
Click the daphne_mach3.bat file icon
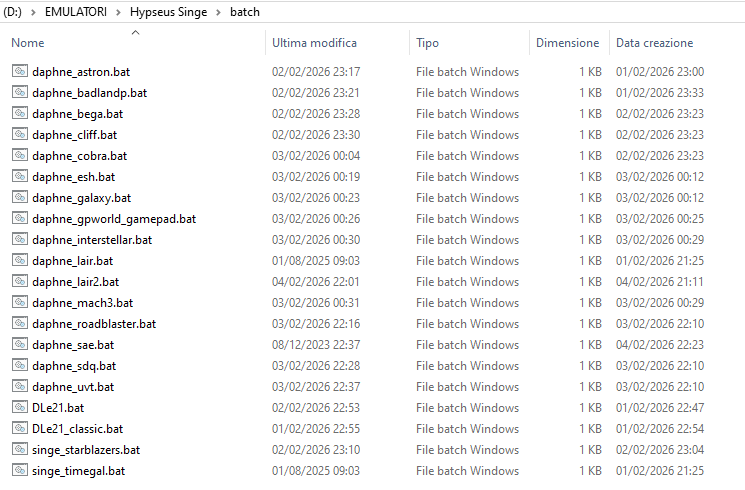coord(20,302)
